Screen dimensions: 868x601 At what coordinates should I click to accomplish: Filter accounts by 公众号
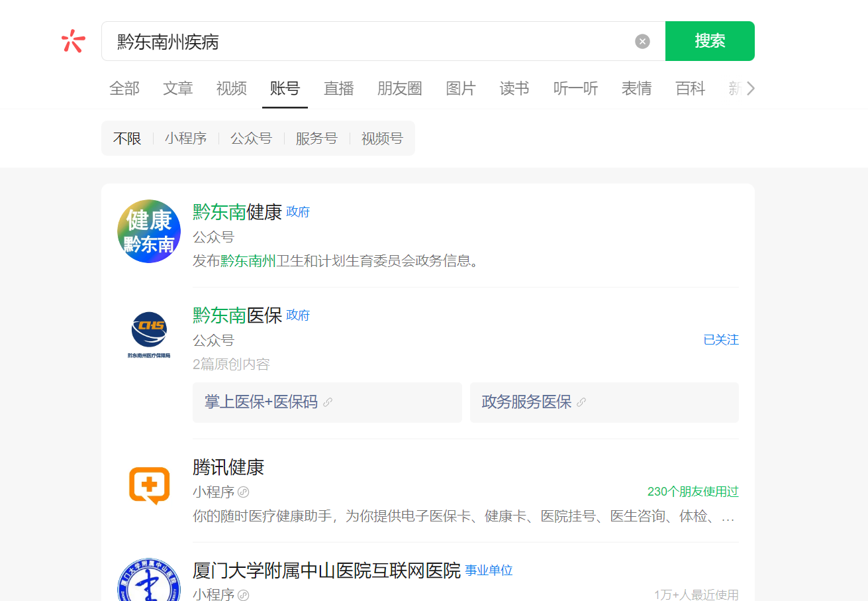coord(251,138)
